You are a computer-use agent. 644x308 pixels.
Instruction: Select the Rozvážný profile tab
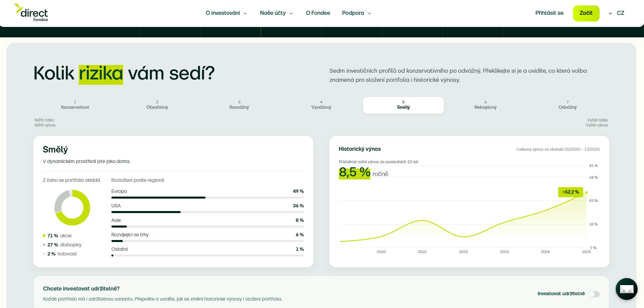(239, 105)
